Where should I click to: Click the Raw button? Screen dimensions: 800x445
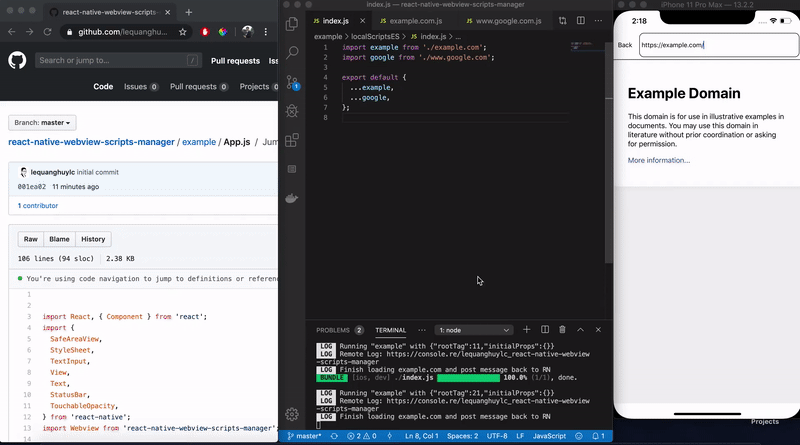coord(31,239)
